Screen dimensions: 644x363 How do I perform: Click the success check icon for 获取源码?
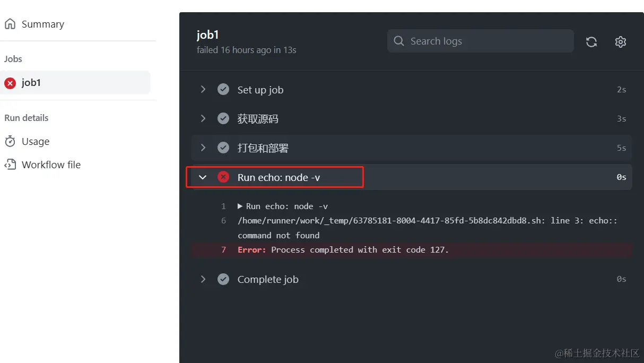(223, 118)
